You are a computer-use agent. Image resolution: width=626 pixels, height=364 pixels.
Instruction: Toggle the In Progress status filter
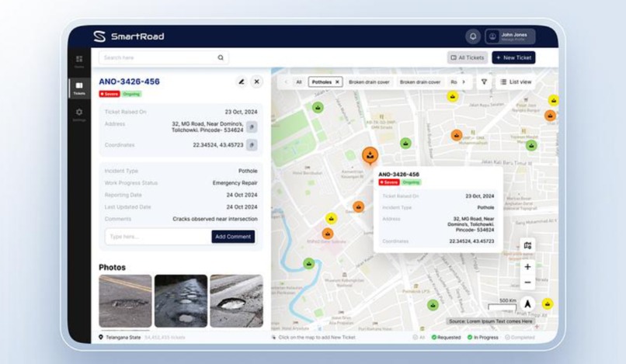[x=482, y=338]
